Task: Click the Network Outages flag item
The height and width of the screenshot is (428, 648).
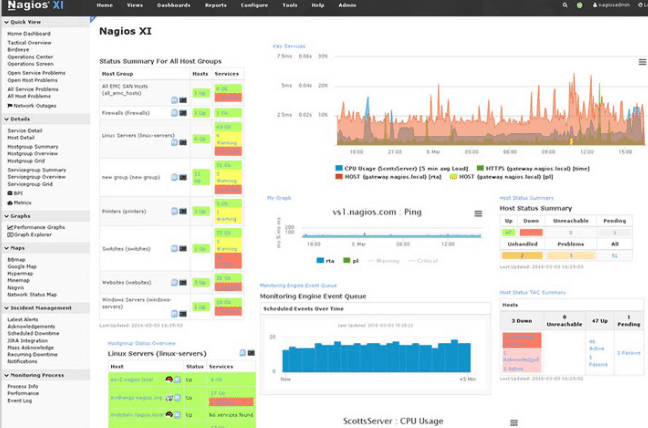Action: [32, 106]
